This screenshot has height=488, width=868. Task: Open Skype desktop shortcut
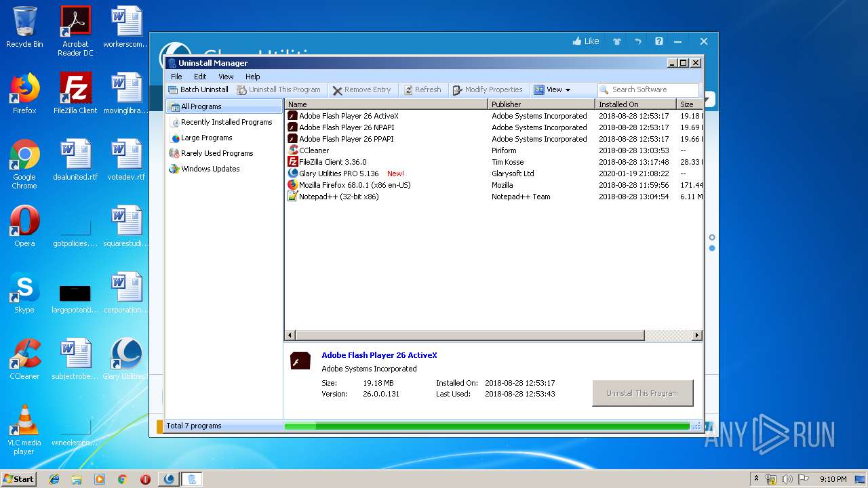pyautogui.click(x=24, y=293)
